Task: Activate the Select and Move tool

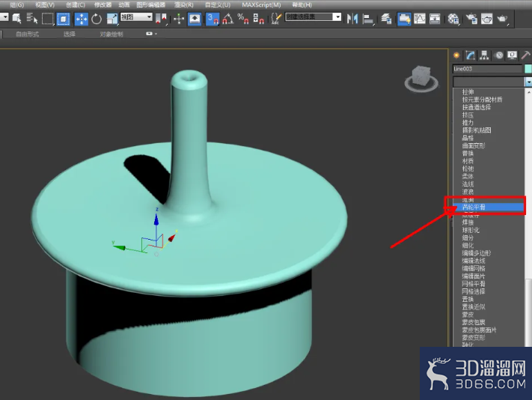Action: (82, 18)
